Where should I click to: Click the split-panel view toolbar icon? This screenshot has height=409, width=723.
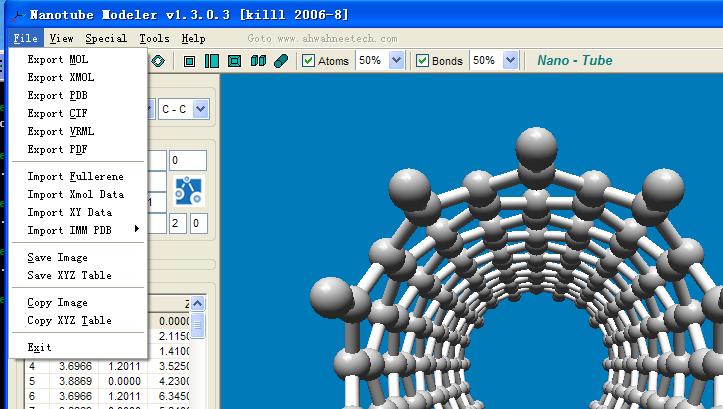[x=212, y=61]
